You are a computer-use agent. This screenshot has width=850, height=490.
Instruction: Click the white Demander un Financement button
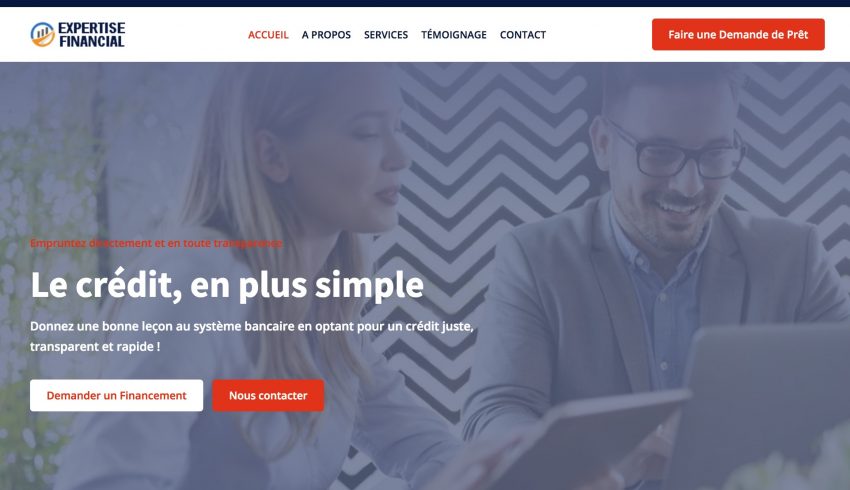pyautogui.click(x=117, y=395)
